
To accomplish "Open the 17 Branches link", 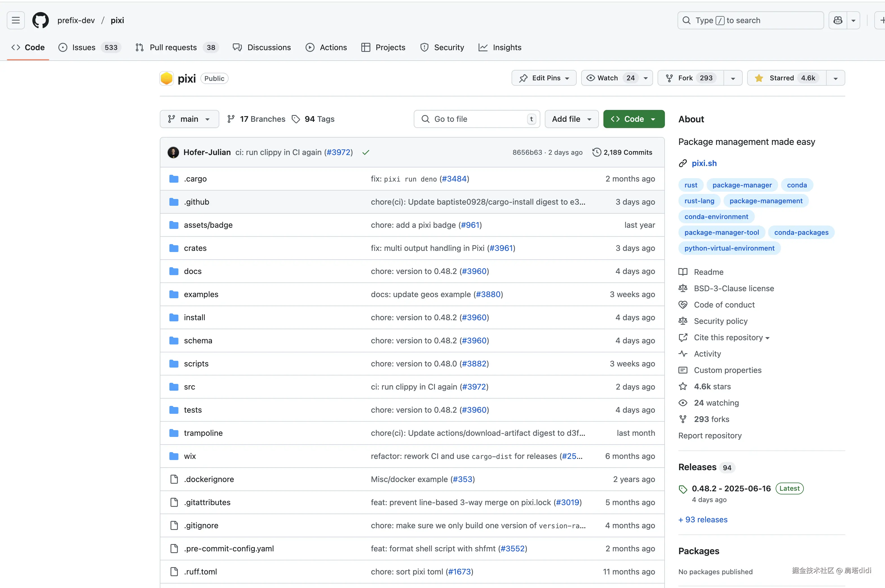I will (x=256, y=119).
